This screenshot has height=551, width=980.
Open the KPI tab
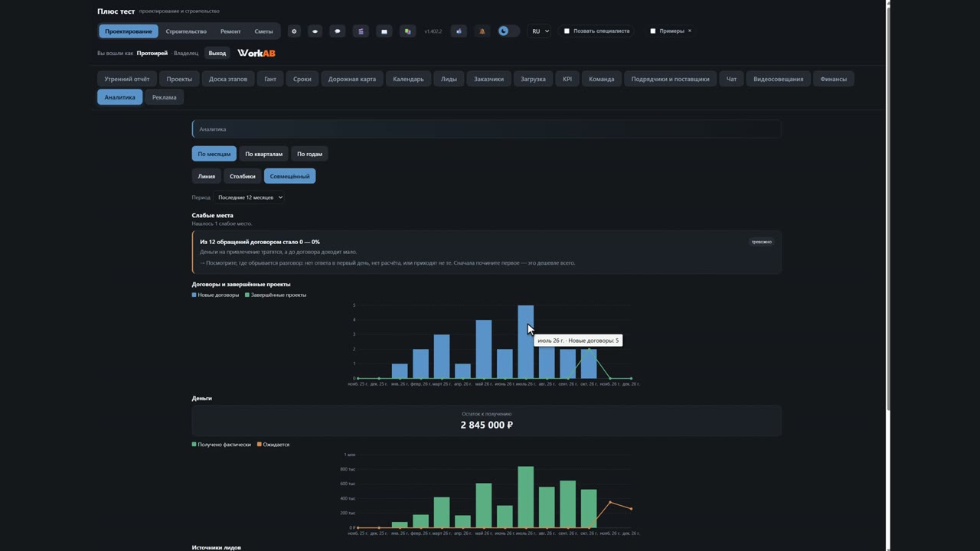[x=567, y=79]
